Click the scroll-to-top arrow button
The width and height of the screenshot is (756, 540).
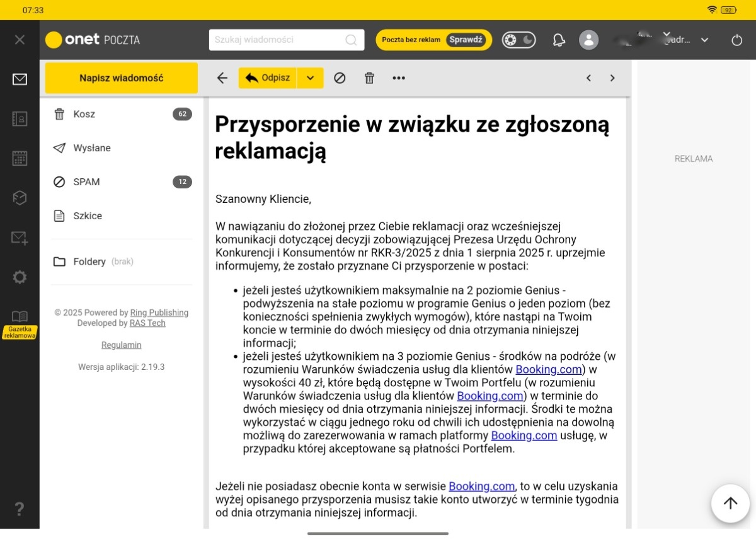coord(730,503)
